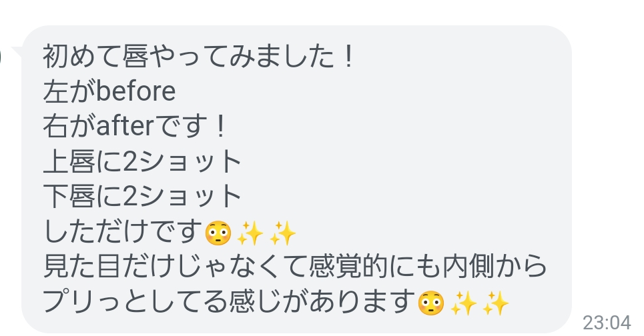
Task: Click the message bubble tail pointer
Action: coord(17,53)
